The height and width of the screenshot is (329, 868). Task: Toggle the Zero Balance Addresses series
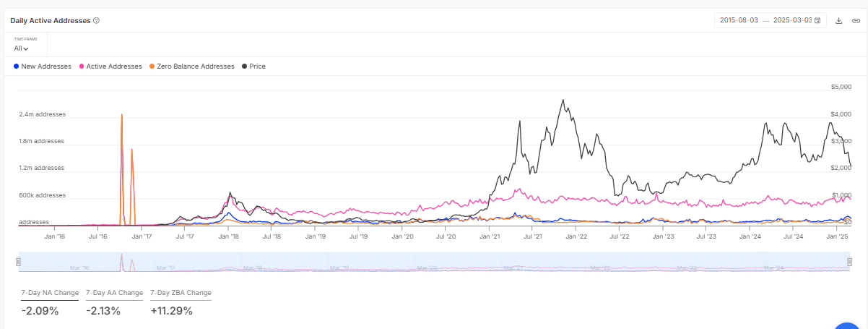[191, 67]
